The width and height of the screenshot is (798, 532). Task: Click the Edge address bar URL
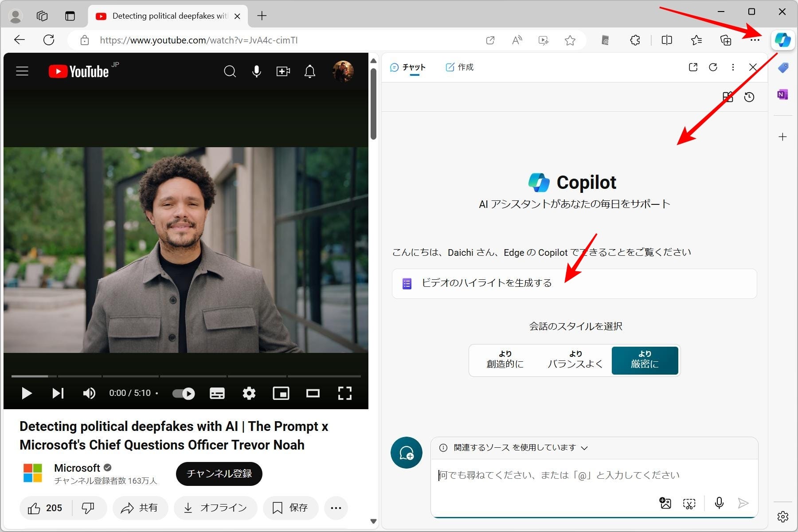coord(199,40)
